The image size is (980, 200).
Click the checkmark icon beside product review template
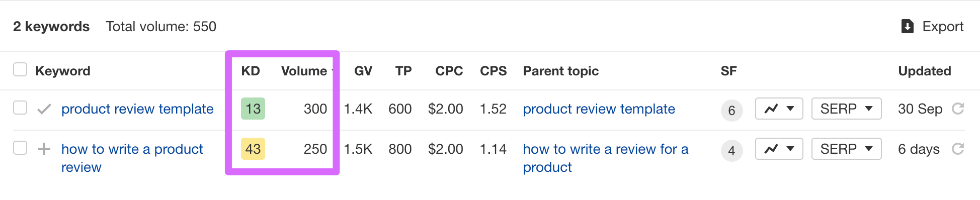pyautogui.click(x=44, y=109)
